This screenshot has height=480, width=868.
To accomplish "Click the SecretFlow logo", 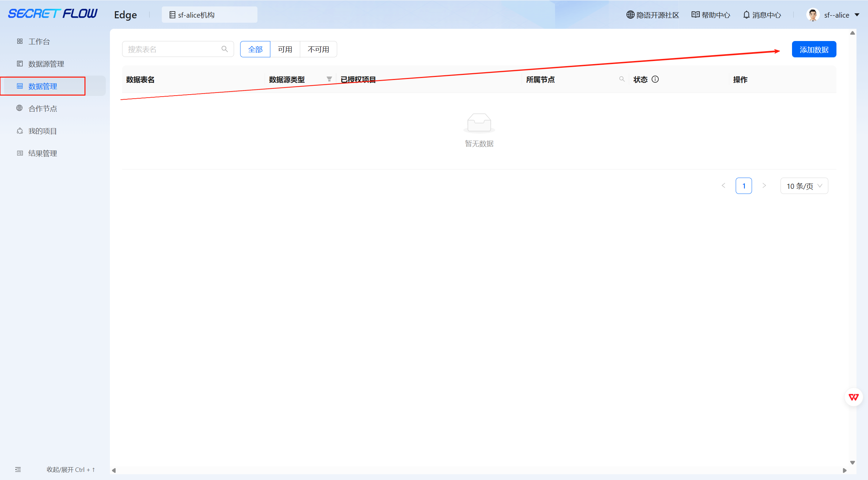I will (x=53, y=14).
